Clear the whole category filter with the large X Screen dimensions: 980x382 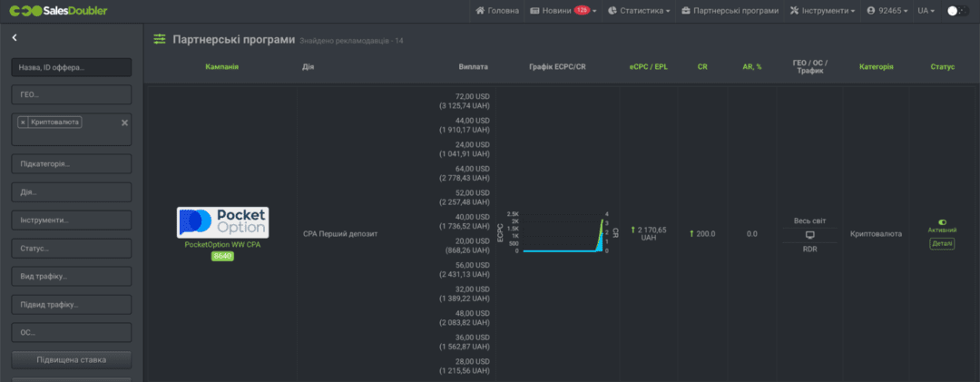(x=123, y=122)
